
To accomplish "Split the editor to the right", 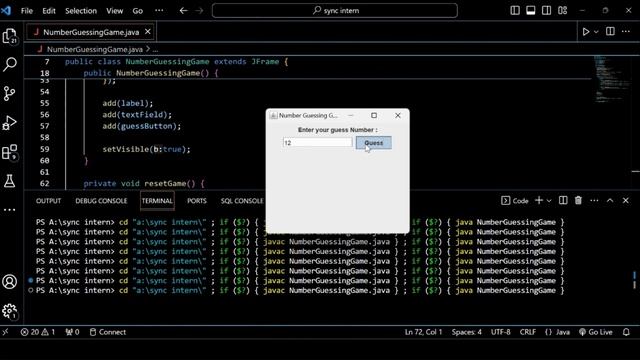I will click(610, 31).
